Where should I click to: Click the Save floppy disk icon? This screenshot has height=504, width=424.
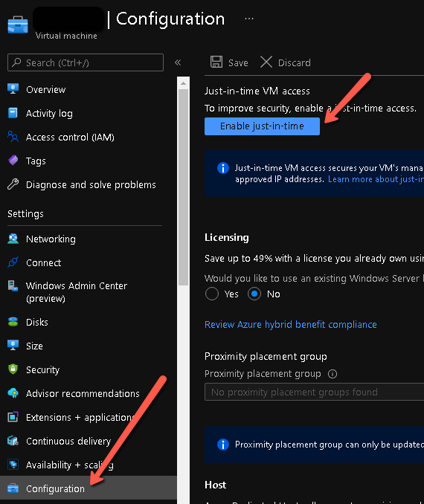tap(216, 62)
